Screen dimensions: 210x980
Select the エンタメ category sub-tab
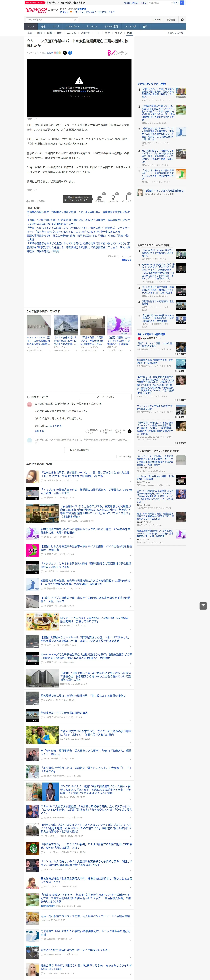click(x=71, y=33)
